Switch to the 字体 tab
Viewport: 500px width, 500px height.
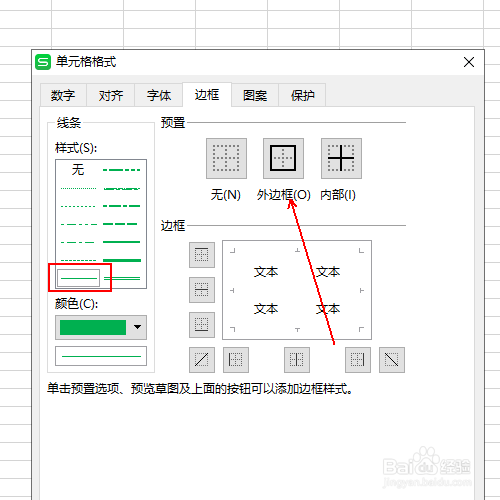[x=159, y=95]
